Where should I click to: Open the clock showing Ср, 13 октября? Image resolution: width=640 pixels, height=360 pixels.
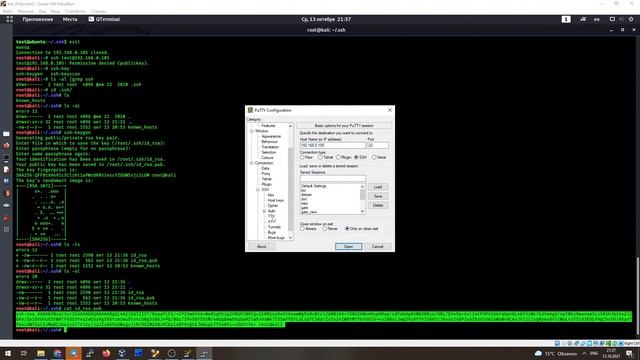[326, 19]
